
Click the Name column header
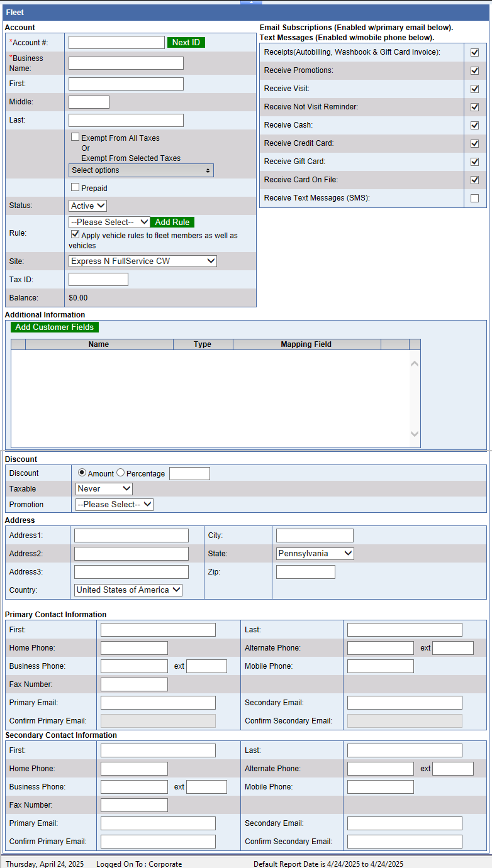click(99, 344)
